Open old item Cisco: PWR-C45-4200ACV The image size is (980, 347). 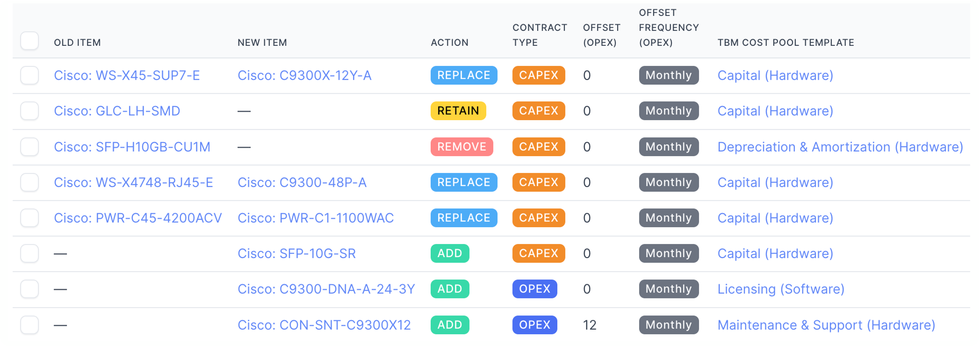138,218
